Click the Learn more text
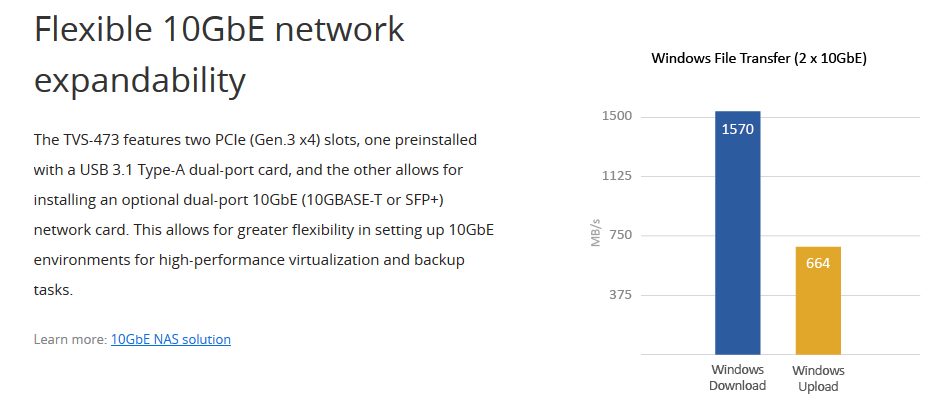Viewport: 942px width, 418px height. pos(71,339)
